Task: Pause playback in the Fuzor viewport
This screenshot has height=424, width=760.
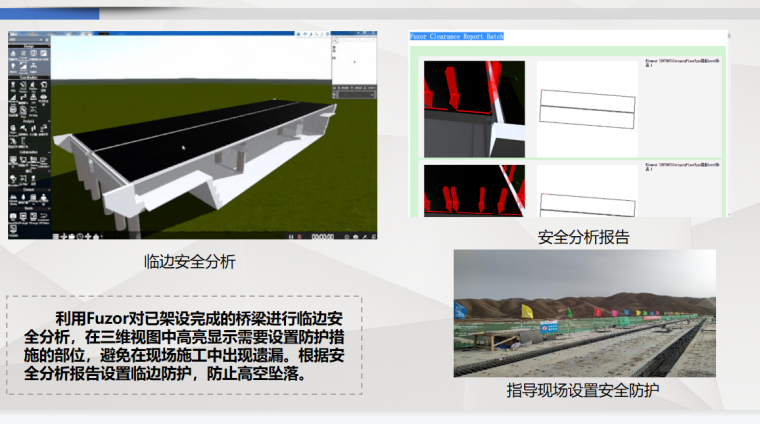Action: tap(290, 237)
